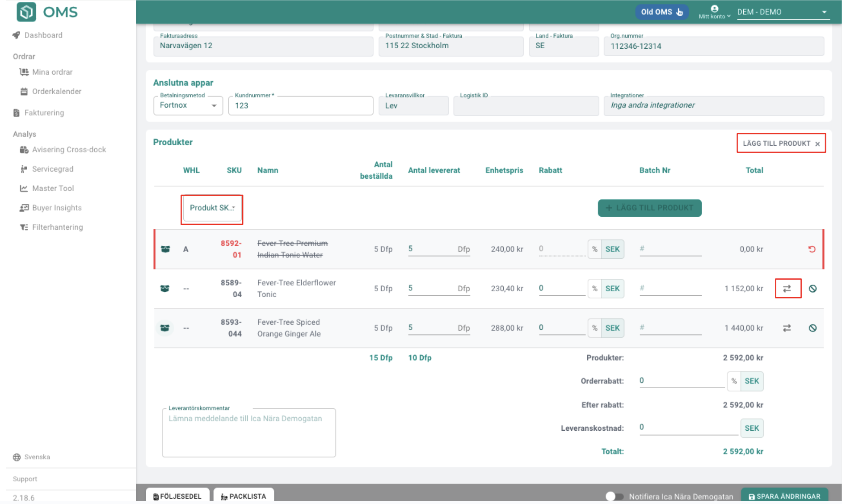This screenshot has width=842, height=504.
Task: Select % discount on Spiced Orange row
Action: (595, 328)
